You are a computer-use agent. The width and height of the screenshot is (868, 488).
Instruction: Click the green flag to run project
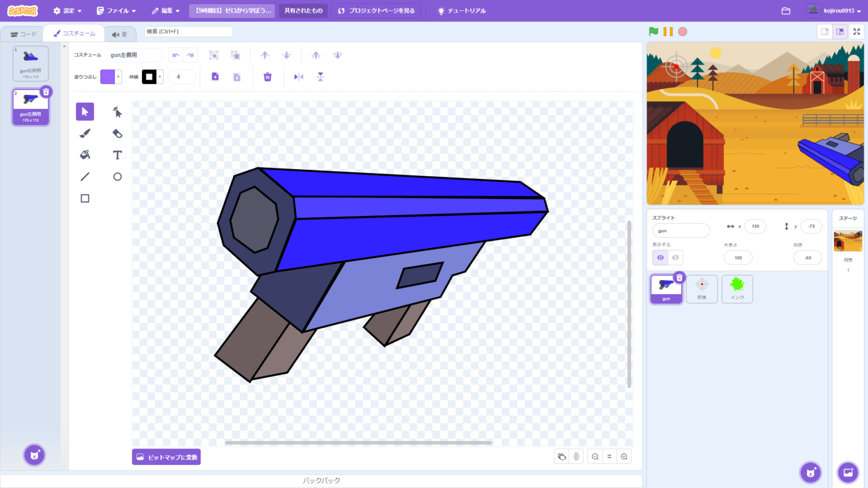click(654, 32)
